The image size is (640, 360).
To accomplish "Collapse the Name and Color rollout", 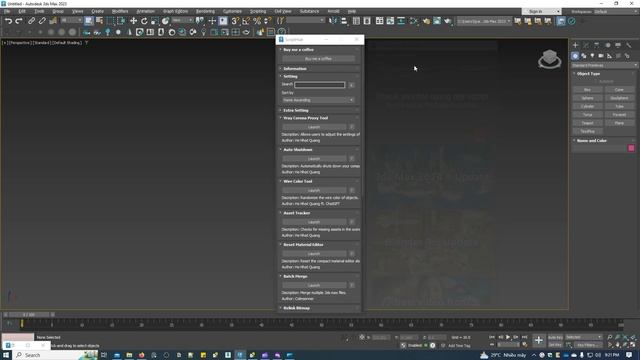I will tap(592, 140).
